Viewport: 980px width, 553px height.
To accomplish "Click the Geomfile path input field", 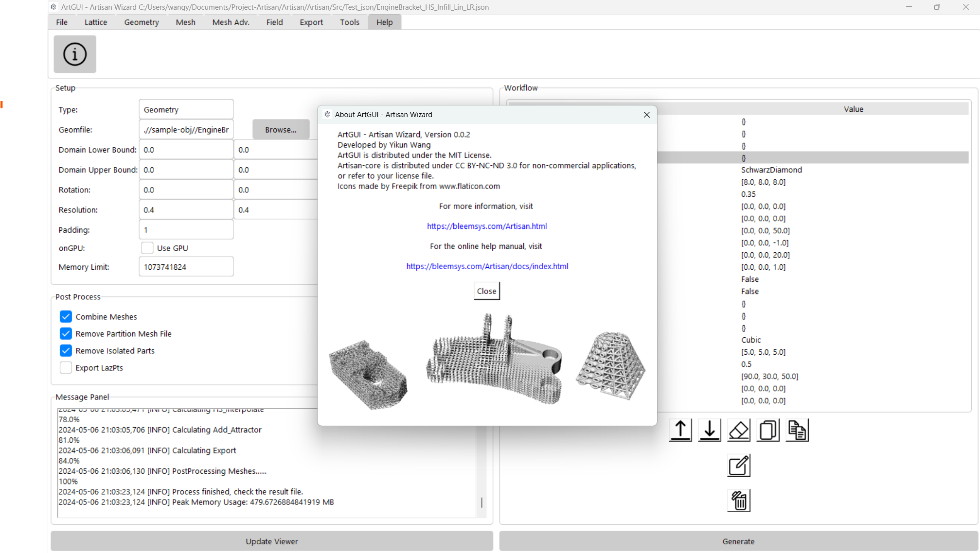I will pos(186,130).
